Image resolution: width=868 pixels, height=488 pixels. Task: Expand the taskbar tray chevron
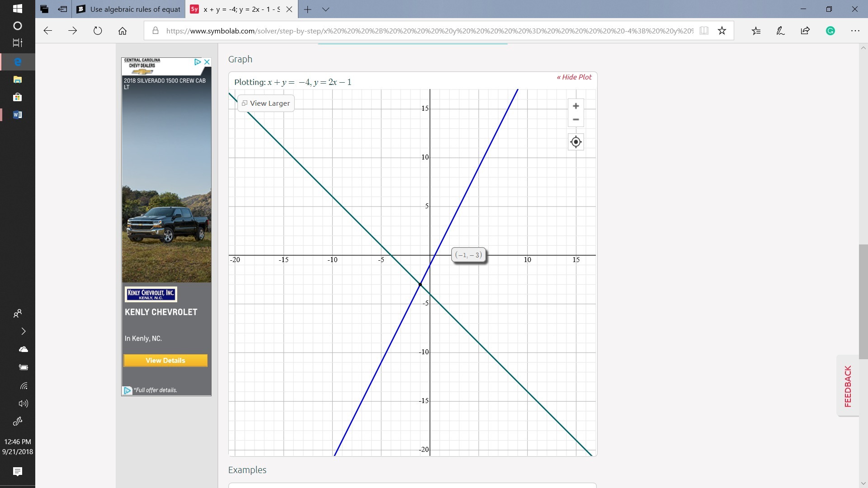pos(24,331)
